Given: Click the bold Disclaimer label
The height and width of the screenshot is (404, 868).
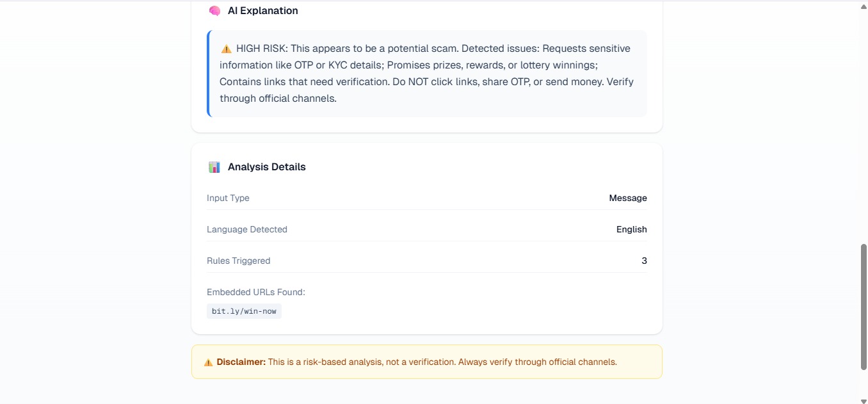Looking at the screenshot, I should 241,362.
